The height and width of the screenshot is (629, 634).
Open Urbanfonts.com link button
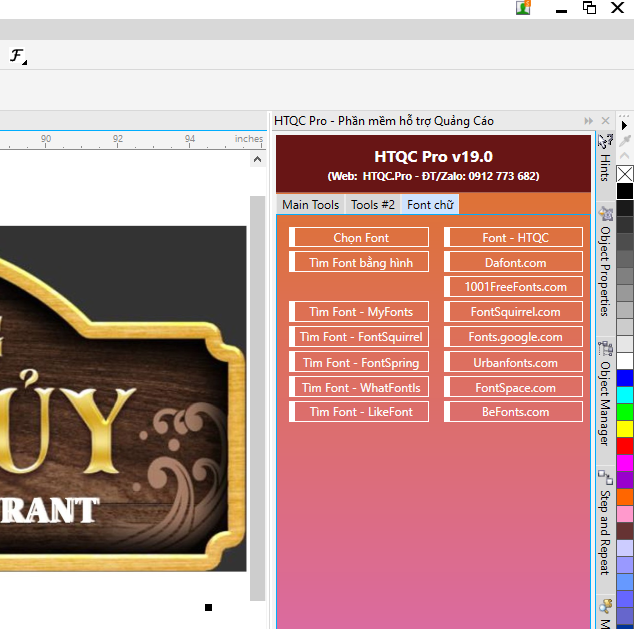[x=514, y=362]
